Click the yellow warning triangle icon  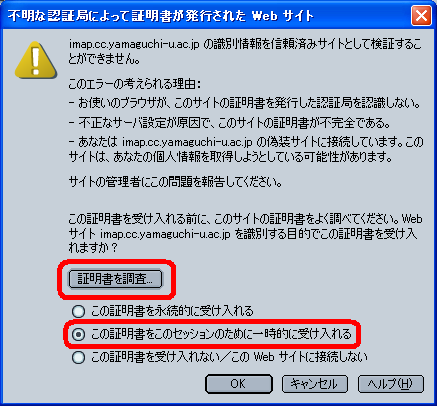tap(36, 60)
